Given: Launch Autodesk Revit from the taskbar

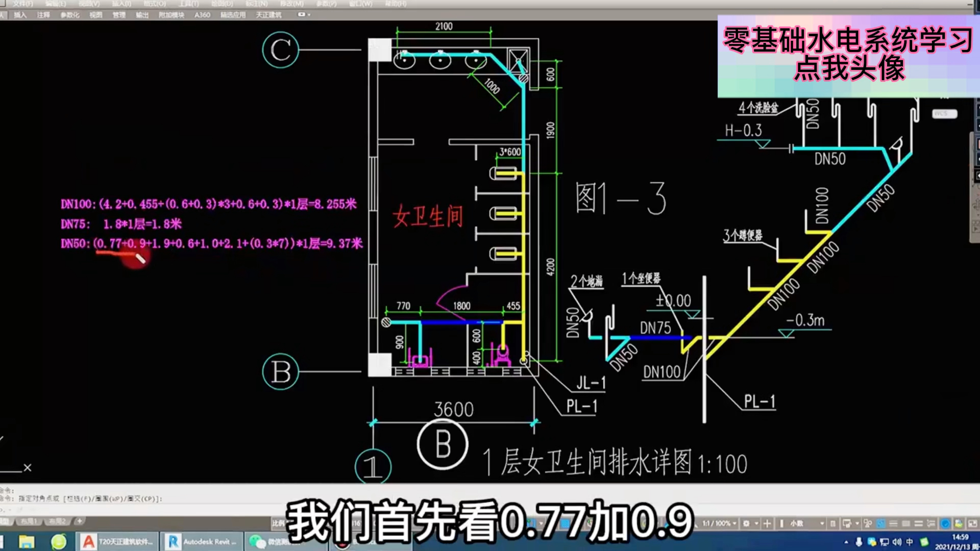Looking at the screenshot, I should point(202,542).
